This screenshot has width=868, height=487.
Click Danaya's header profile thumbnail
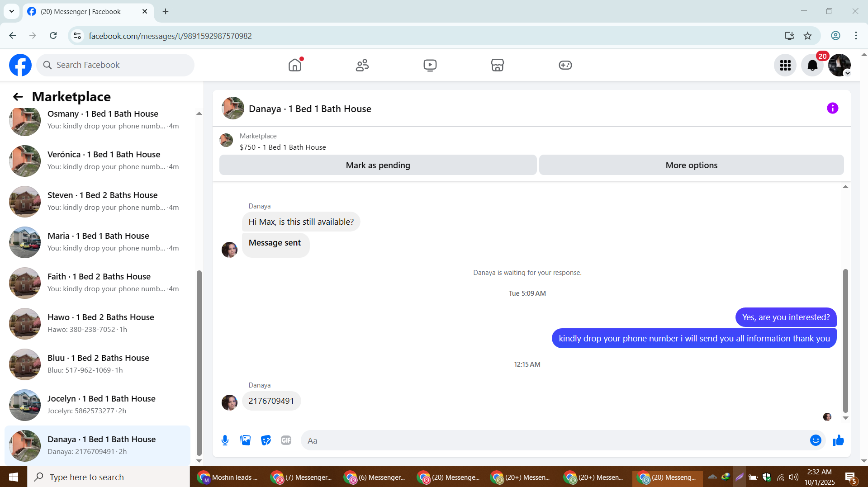coord(233,108)
